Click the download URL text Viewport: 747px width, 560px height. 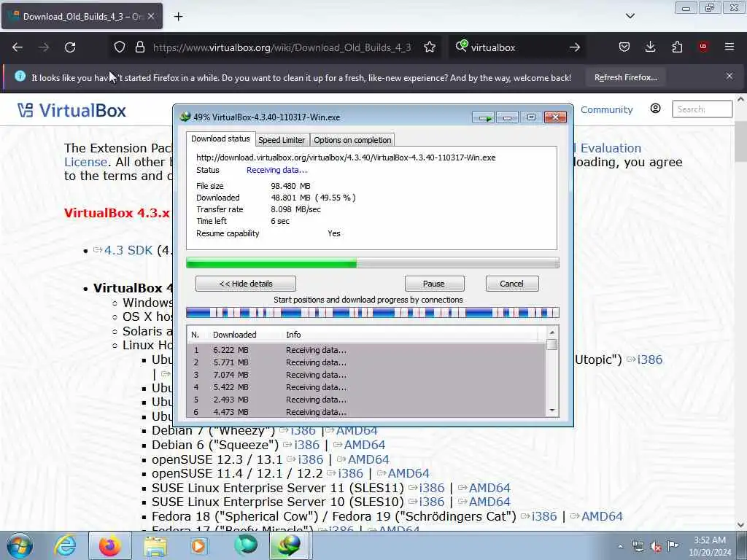tap(346, 157)
